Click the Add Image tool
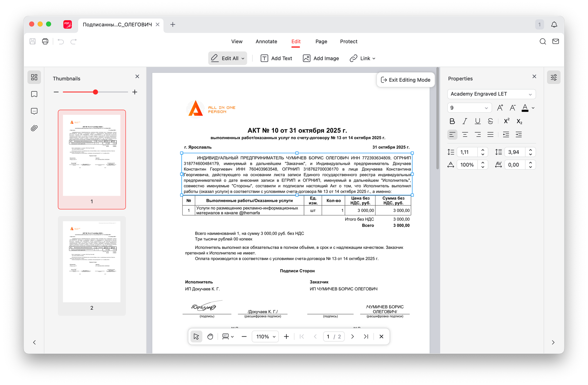 point(321,58)
